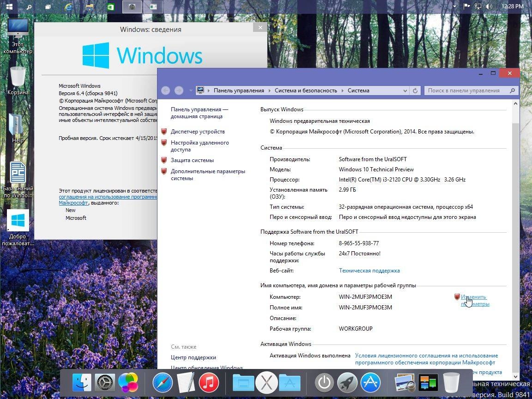Go back in the Control Panel window
The width and height of the screenshot is (532, 399).
tap(166, 91)
